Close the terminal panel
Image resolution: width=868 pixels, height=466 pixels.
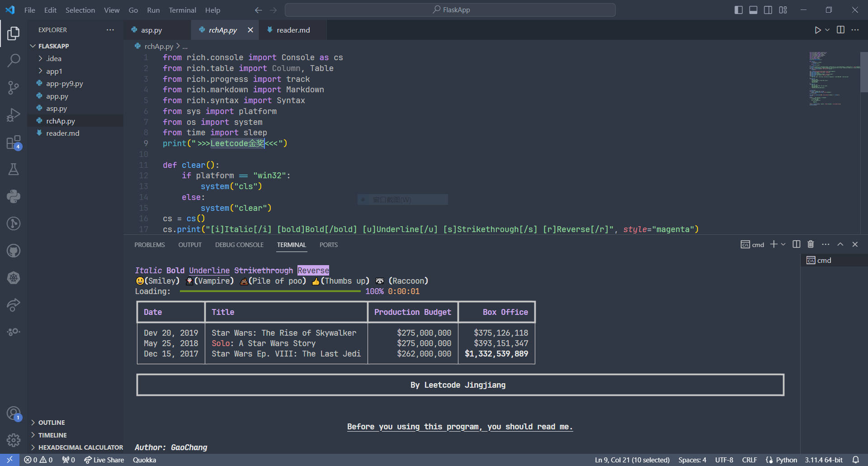[855, 244]
